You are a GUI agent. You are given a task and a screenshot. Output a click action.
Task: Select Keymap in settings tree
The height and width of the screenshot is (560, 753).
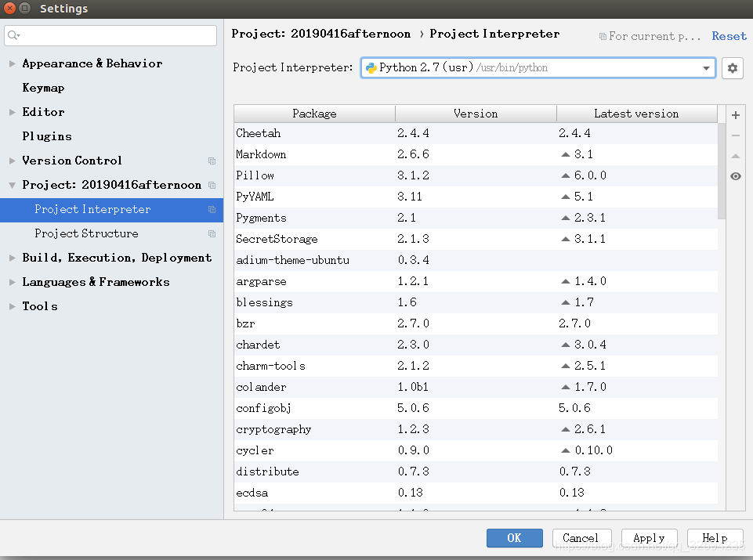click(43, 88)
